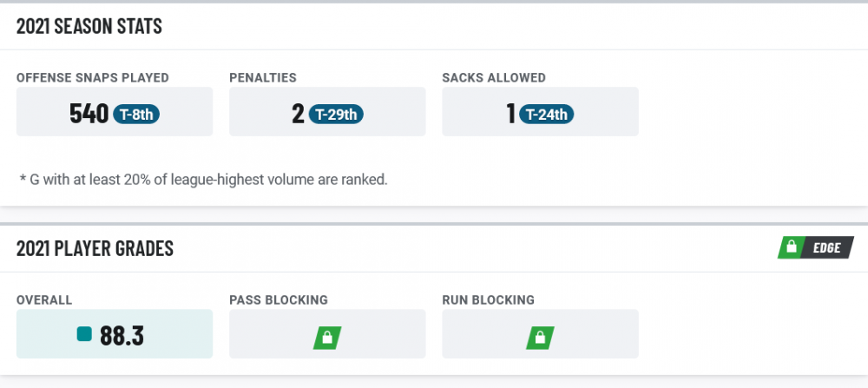Open the Overall 88.3 grade card
868x388 pixels.
(115, 334)
